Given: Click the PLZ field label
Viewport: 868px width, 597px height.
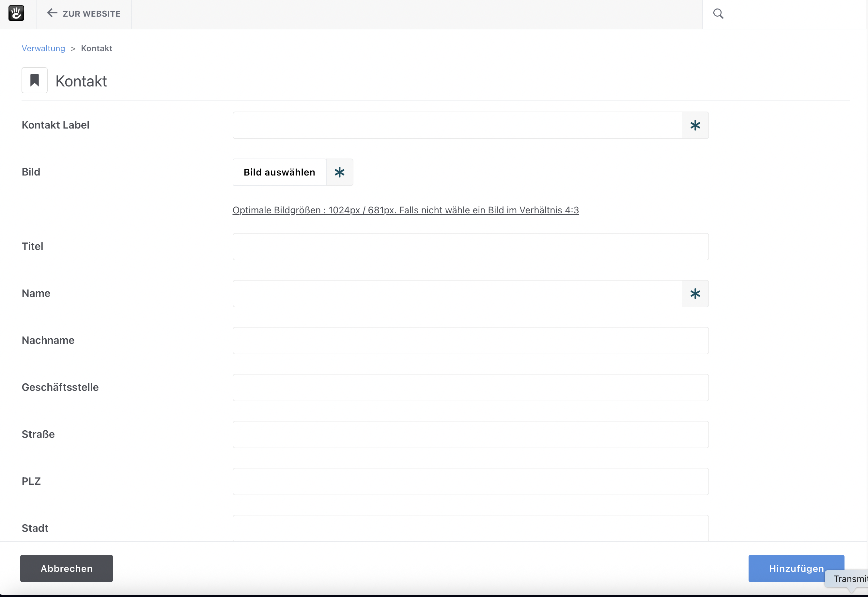Looking at the screenshot, I should pos(31,481).
